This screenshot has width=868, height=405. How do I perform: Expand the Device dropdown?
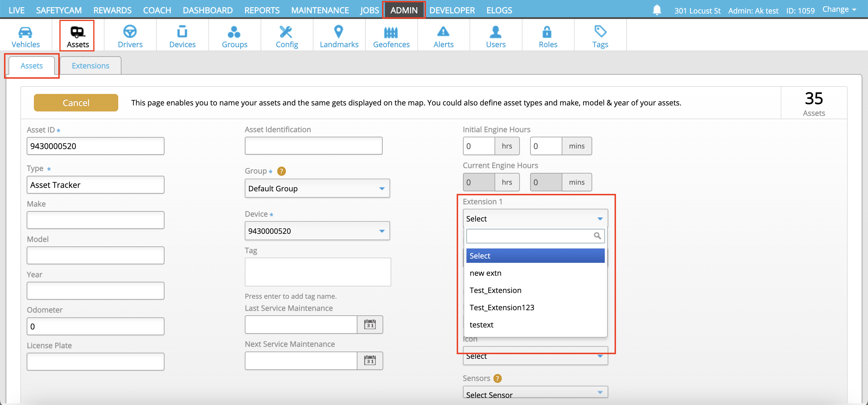coord(317,231)
